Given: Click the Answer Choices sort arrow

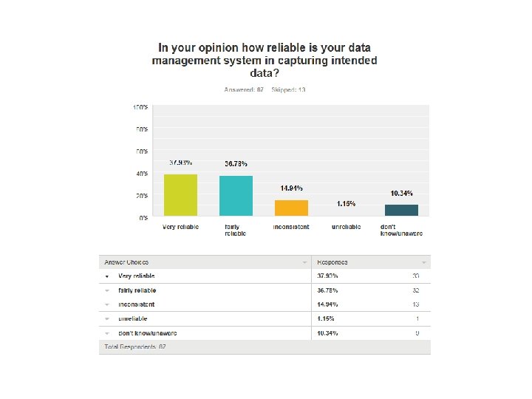Looking at the screenshot, I should (x=305, y=262).
